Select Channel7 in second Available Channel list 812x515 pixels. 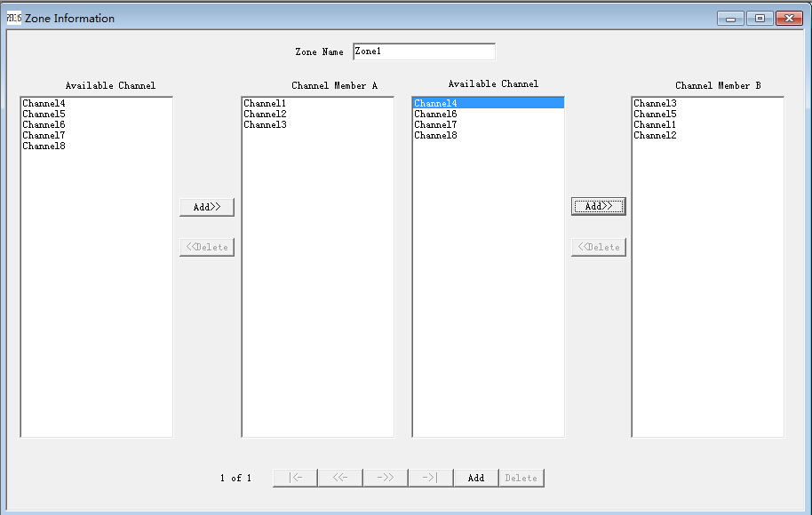436,125
